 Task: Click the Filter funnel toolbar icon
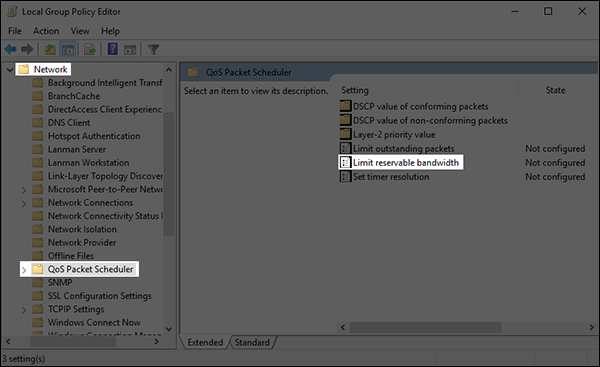tap(153, 49)
